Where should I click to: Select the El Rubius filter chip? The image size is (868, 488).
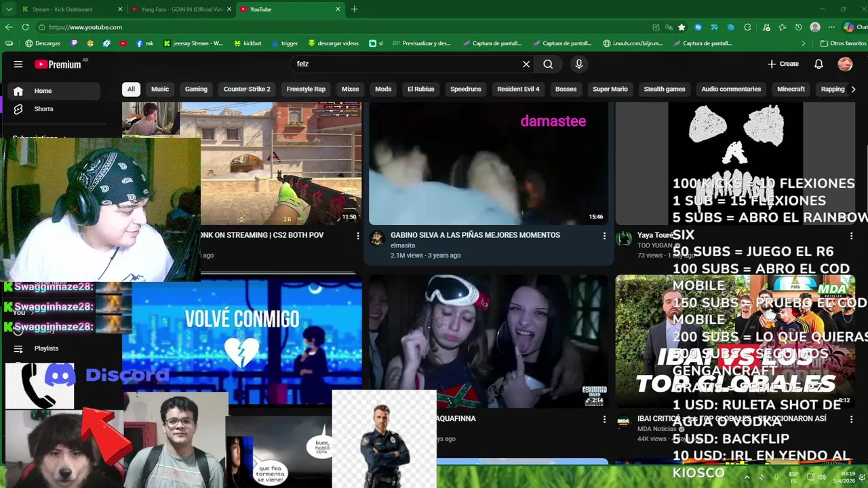420,89
